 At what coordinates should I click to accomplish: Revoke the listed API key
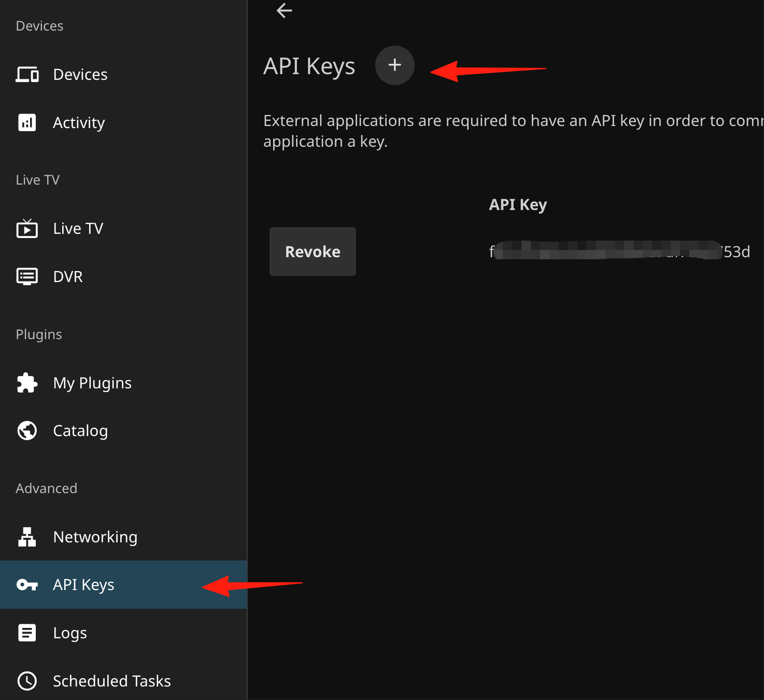[x=313, y=251]
